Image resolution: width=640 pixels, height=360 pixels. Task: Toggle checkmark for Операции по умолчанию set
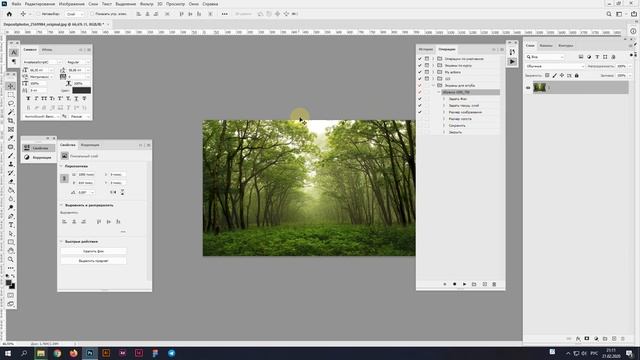click(420, 59)
